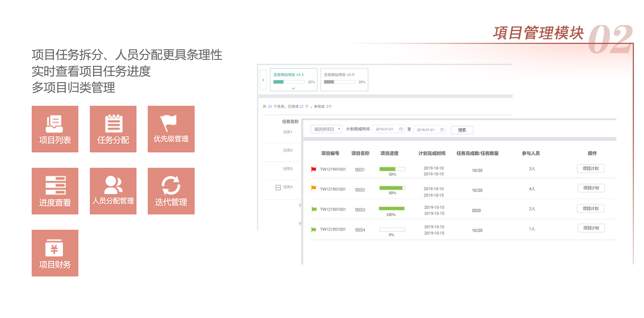
Task: Click 项目计划 button for 项目1
Action: click(590, 168)
